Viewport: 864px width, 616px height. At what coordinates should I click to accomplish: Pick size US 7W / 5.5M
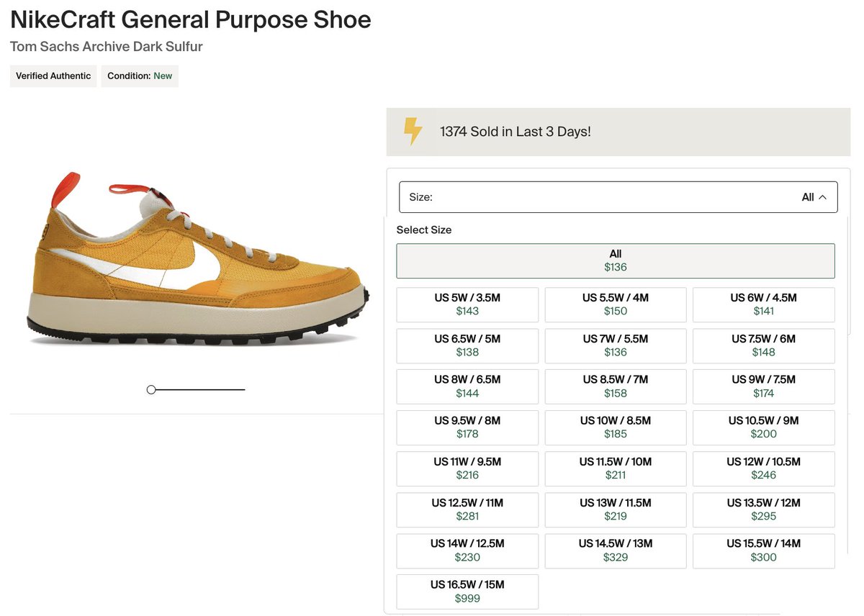616,345
